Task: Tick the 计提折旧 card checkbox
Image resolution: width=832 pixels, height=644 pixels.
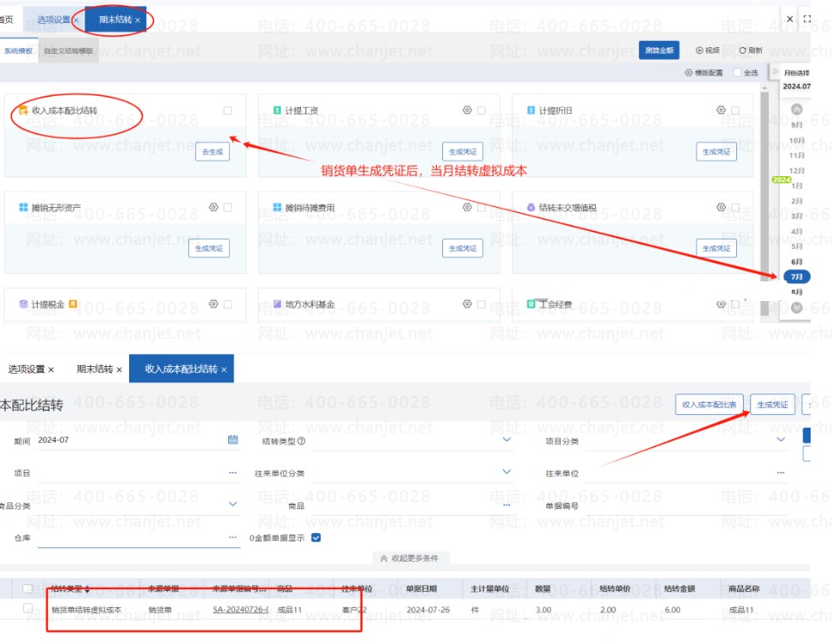Action: (x=735, y=110)
